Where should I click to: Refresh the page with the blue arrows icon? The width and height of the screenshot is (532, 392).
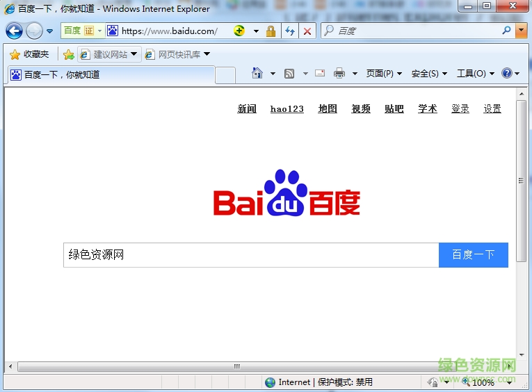coord(290,31)
